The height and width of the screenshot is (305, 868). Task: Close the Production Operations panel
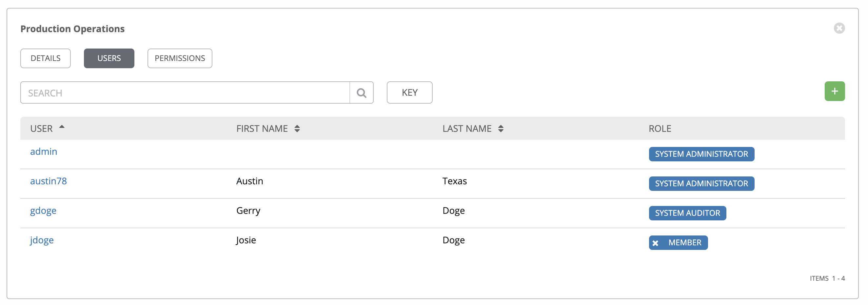click(x=839, y=28)
